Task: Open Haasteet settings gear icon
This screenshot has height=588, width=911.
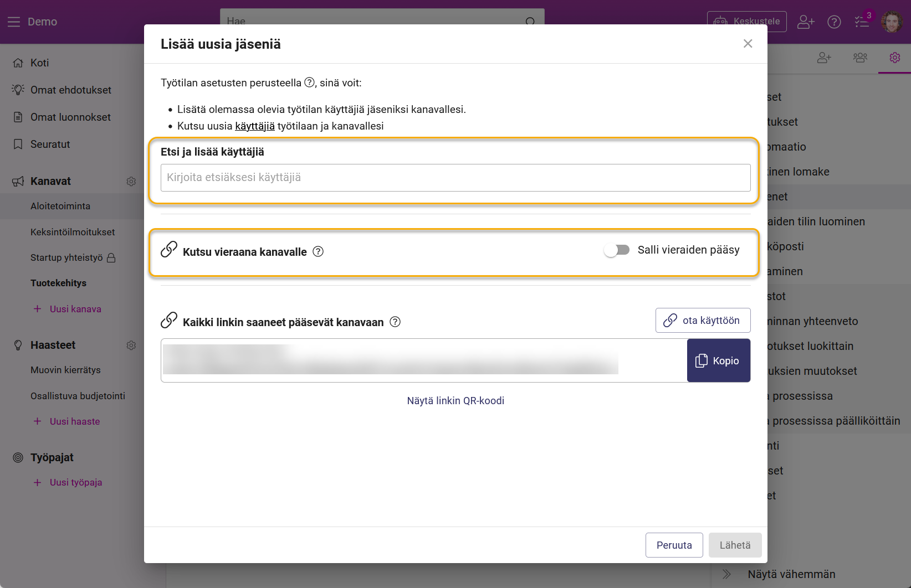Action: tap(131, 345)
